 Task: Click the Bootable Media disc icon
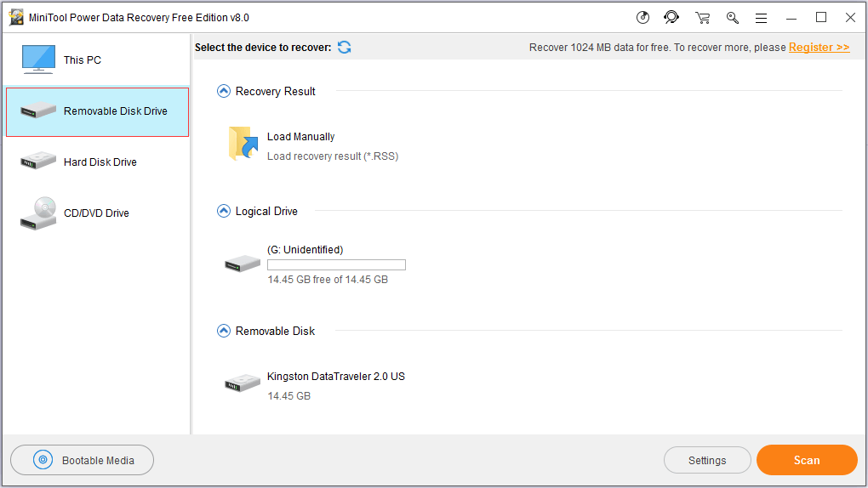43,460
